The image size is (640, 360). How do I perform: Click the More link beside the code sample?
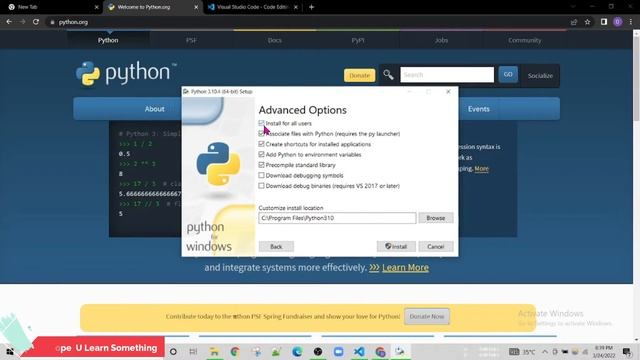click(x=481, y=169)
